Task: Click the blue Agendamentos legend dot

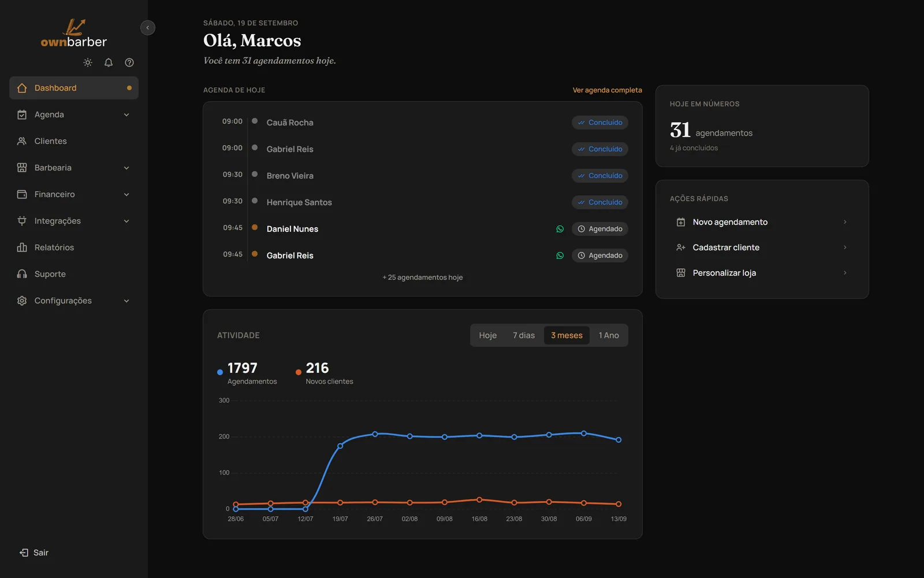Action: point(220,372)
